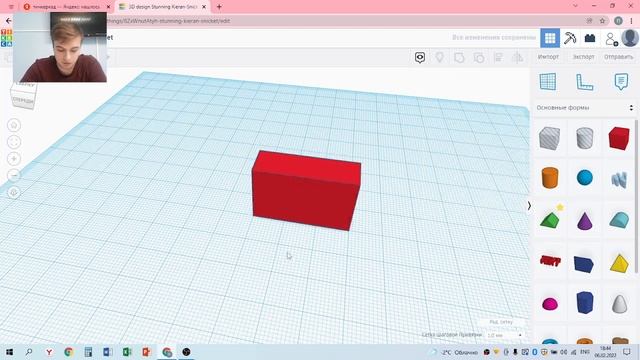The width and height of the screenshot is (640, 360).
Task: Zoom in with the plus button
Action: pyautogui.click(x=14, y=159)
